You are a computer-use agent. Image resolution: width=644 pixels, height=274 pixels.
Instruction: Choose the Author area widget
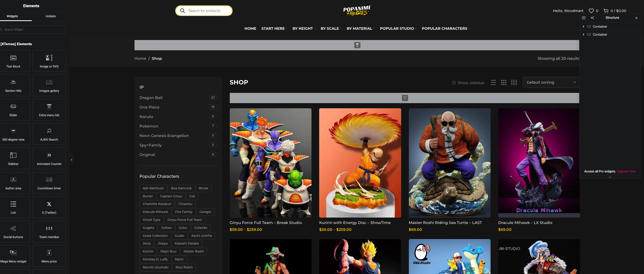(x=13, y=183)
